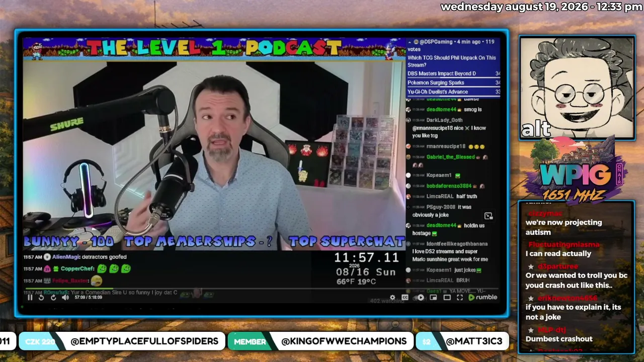644x362 pixels.
Task: Click the 57:09 / 5:18:09 video timestamp
Action: 88,298
